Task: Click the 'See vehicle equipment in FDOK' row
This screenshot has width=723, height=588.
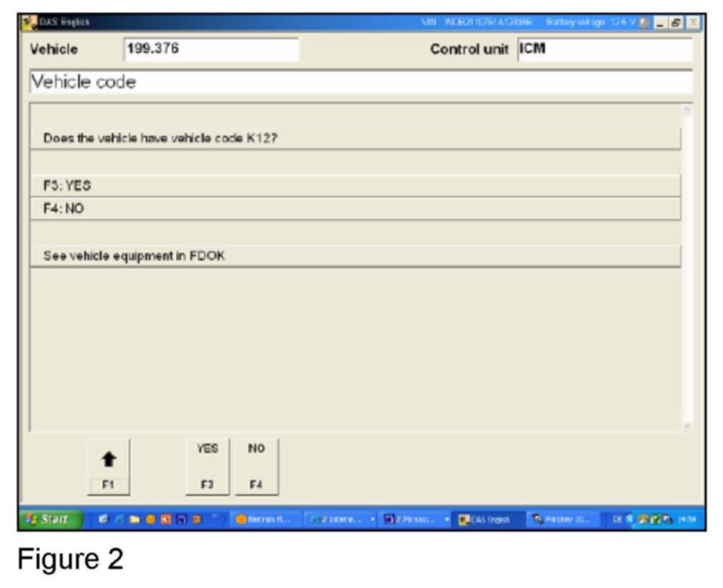Action: (356, 256)
